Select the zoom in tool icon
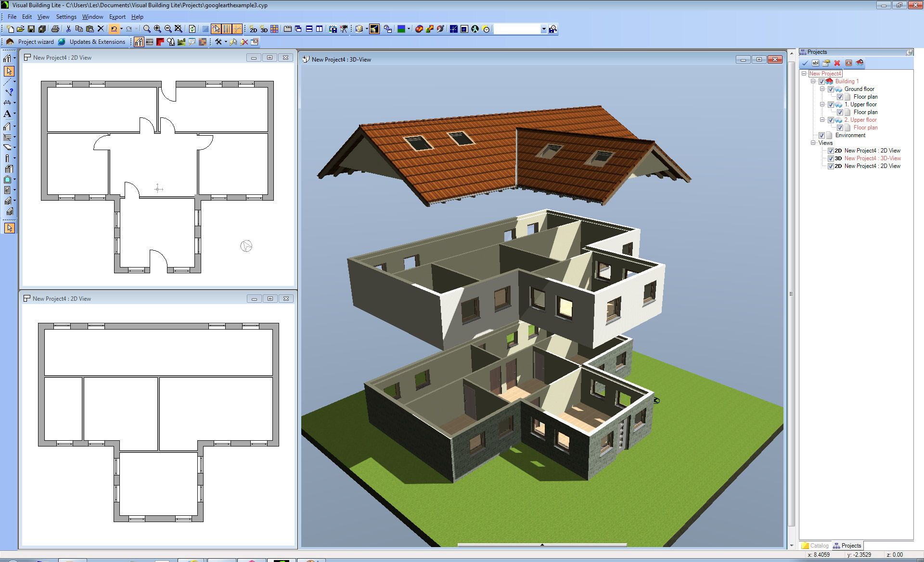The width and height of the screenshot is (924, 562). [156, 29]
